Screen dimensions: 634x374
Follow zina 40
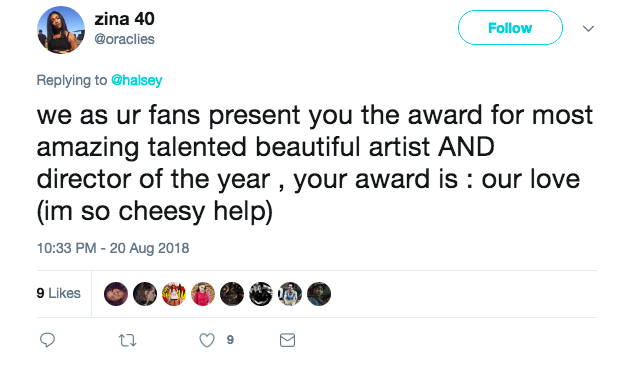[510, 27]
